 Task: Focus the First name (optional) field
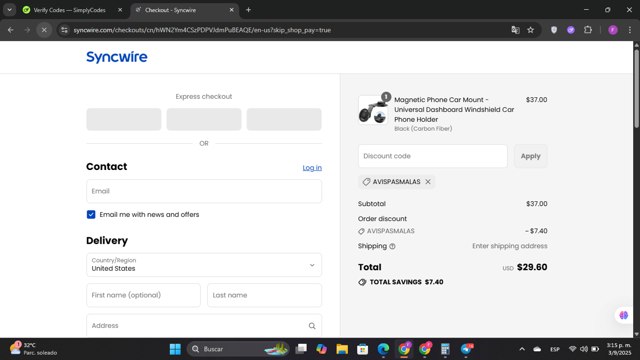click(143, 295)
